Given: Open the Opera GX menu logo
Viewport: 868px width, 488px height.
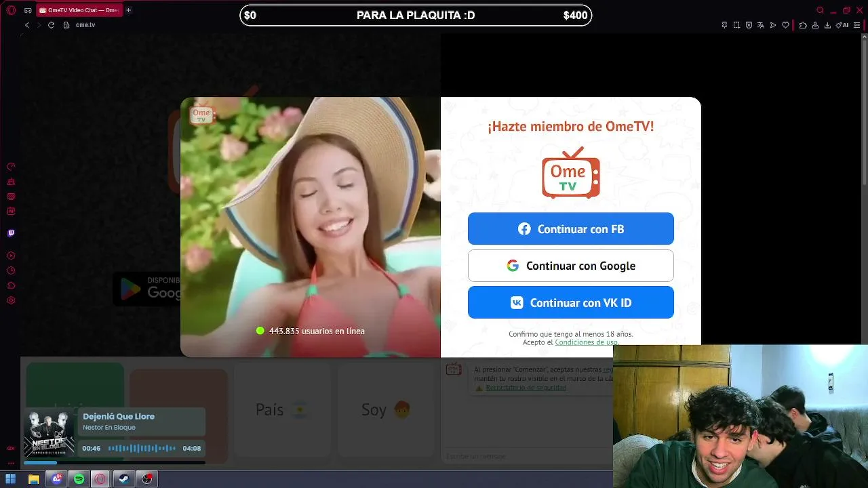Looking at the screenshot, I should [x=11, y=10].
